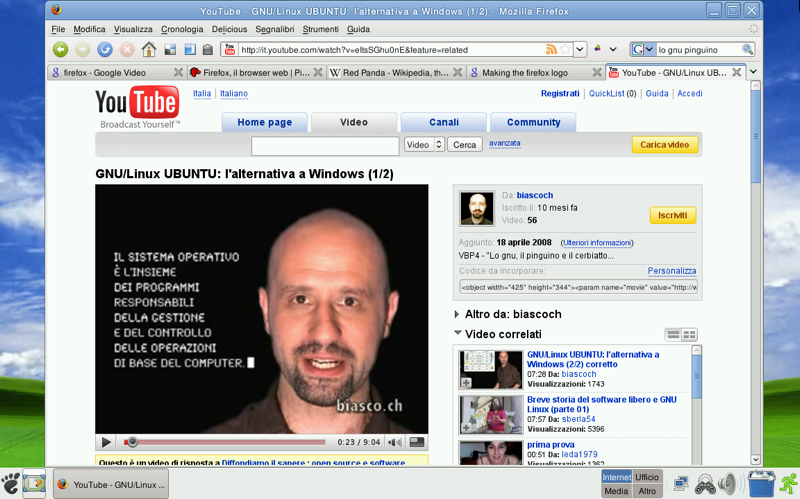Switch to the Ufficio workspace

[x=647, y=477]
